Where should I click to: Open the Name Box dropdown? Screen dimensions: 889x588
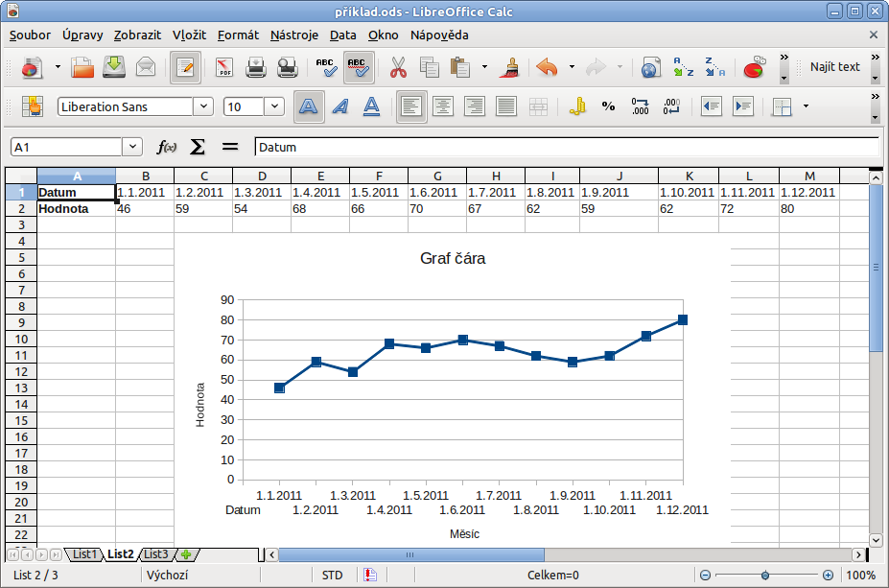(132, 148)
